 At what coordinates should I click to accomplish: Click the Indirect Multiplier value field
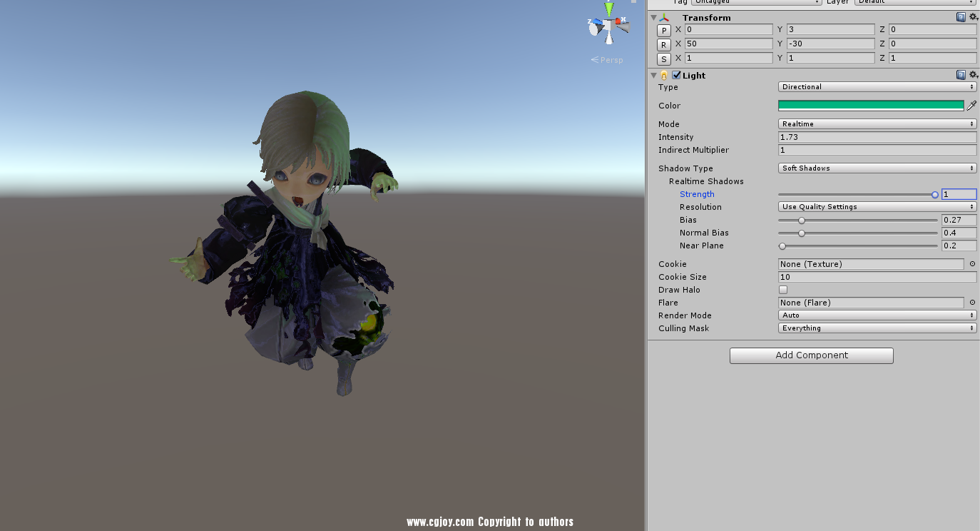877,150
